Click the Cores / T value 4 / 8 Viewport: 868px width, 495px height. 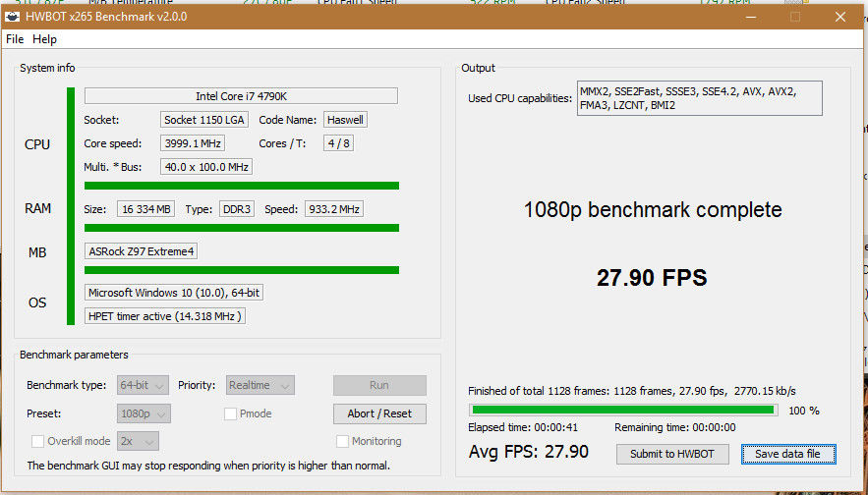click(x=338, y=143)
